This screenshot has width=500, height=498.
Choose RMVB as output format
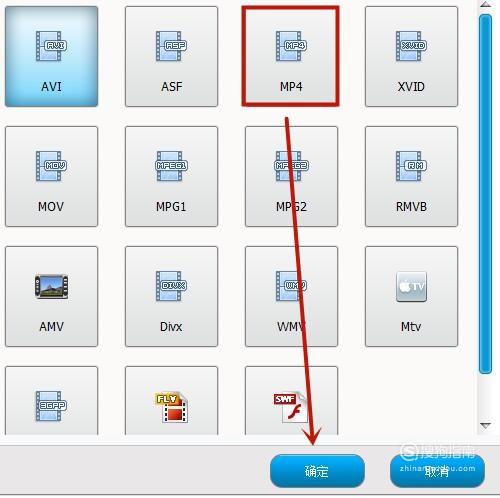411,176
